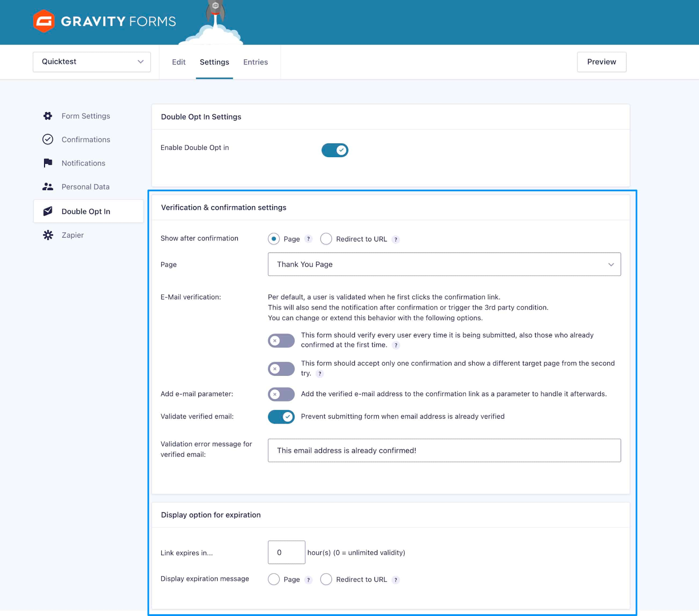Click the Preview button
The width and height of the screenshot is (699, 616).
[x=602, y=62]
